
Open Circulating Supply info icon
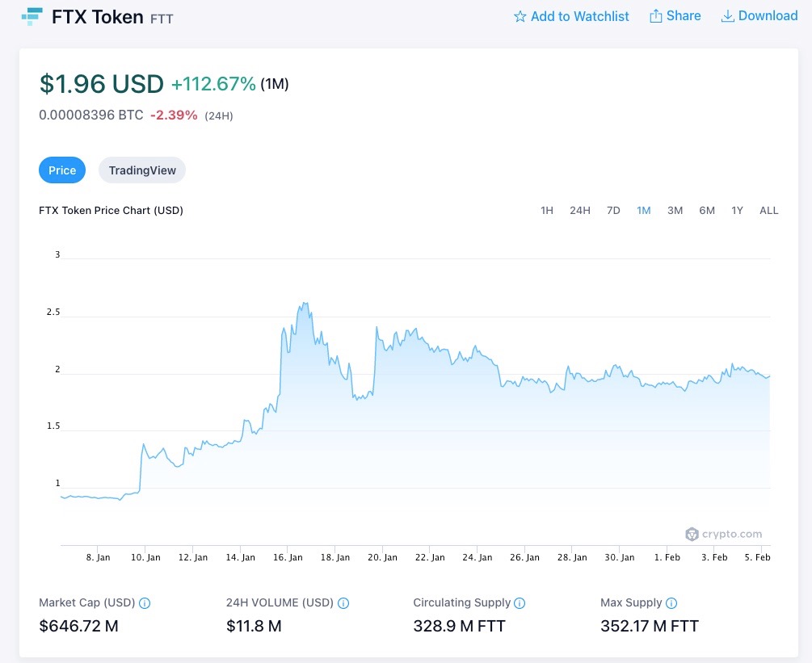point(520,603)
